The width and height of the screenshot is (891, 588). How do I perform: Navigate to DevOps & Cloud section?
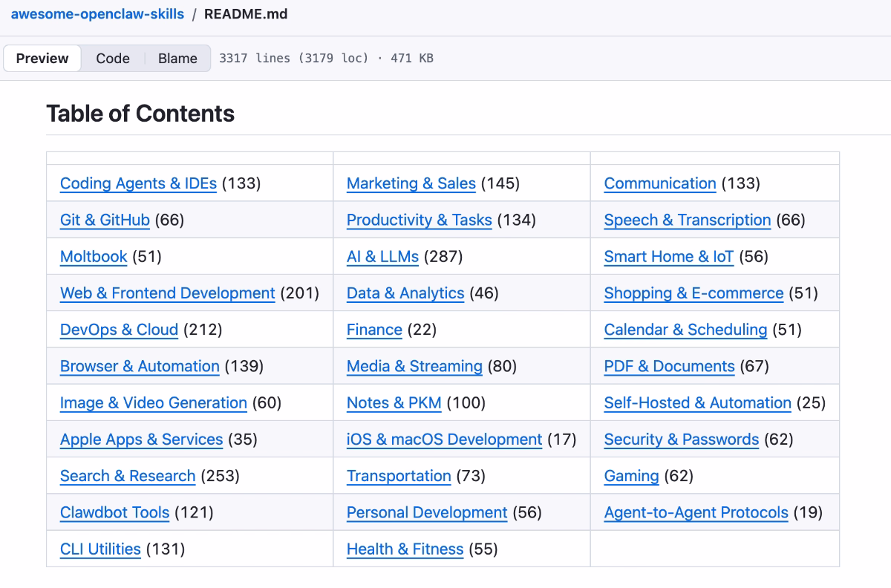tap(119, 329)
